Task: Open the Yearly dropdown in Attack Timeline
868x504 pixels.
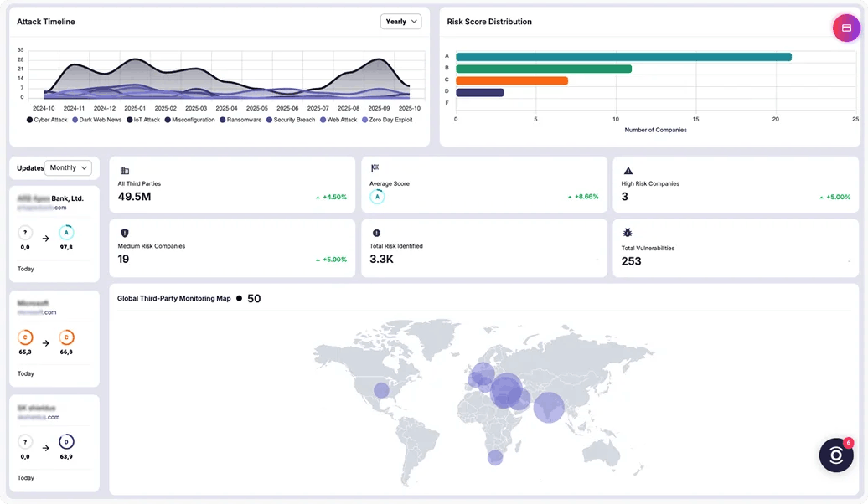Action: click(x=400, y=22)
